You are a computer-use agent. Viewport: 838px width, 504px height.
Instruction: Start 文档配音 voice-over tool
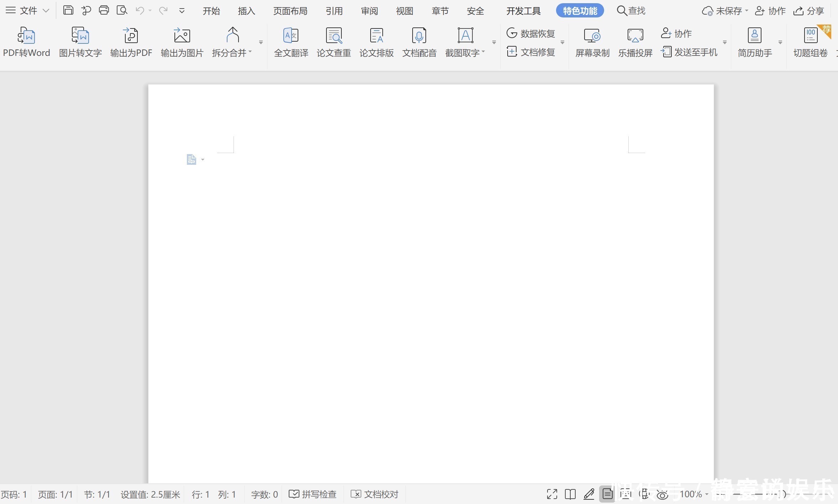click(x=419, y=42)
